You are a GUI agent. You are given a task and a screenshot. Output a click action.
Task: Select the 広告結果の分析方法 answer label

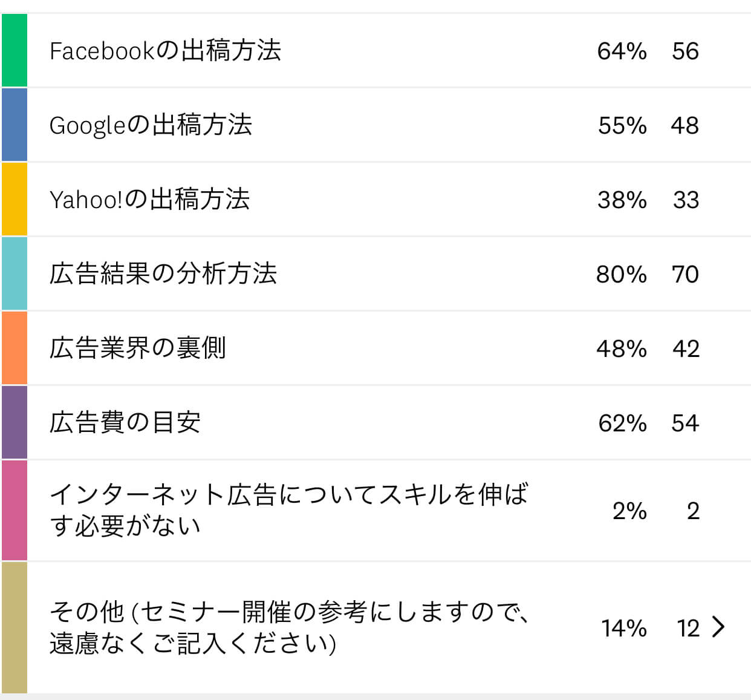coord(163,273)
